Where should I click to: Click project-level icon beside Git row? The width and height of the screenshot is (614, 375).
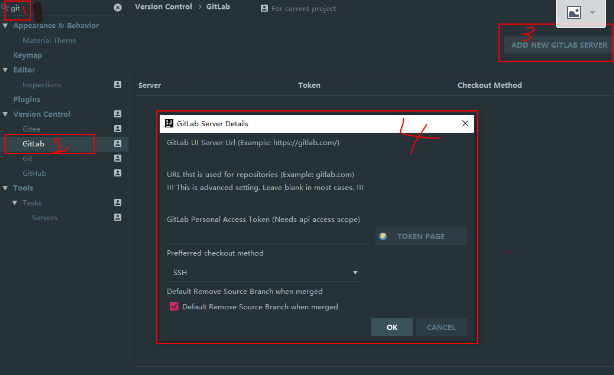[x=117, y=158]
